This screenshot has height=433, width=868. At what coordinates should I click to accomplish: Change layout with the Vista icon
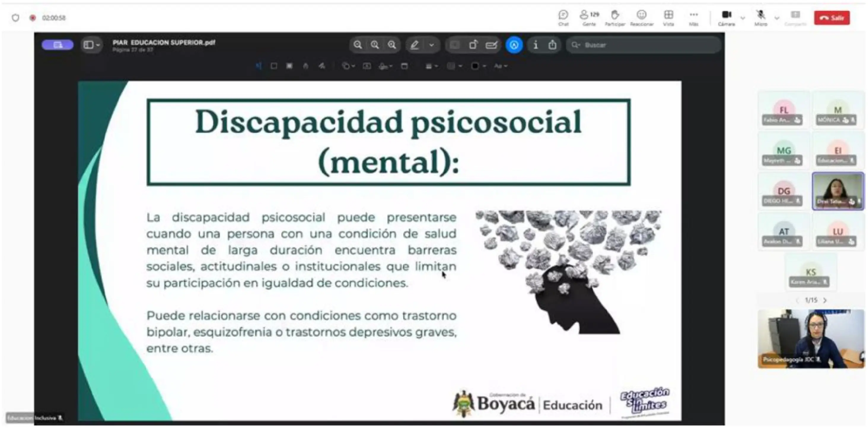668,18
